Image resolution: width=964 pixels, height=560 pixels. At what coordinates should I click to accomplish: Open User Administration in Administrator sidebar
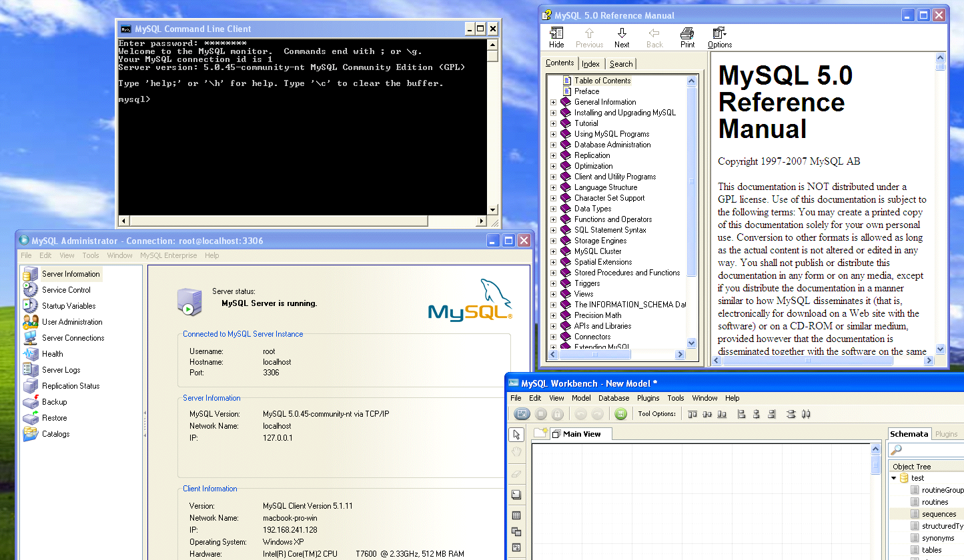pyautogui.click(x=72, y=322)
